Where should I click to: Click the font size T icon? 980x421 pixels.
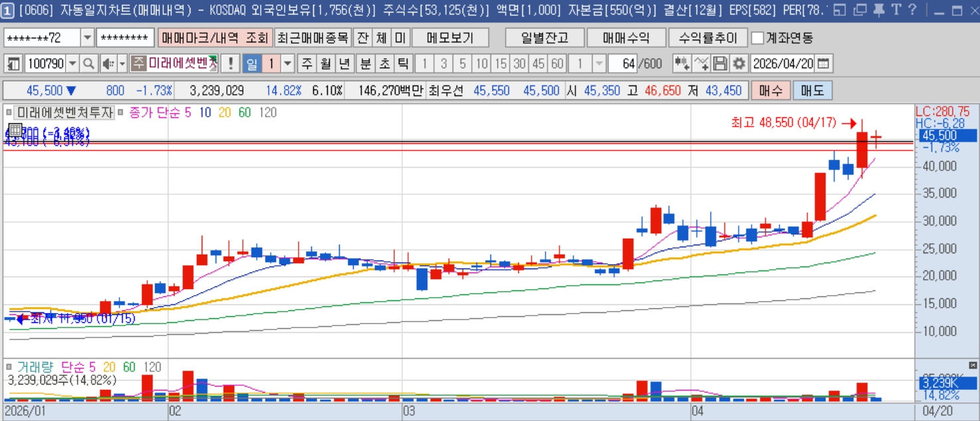pyautogui.click(x=896, y=9)
